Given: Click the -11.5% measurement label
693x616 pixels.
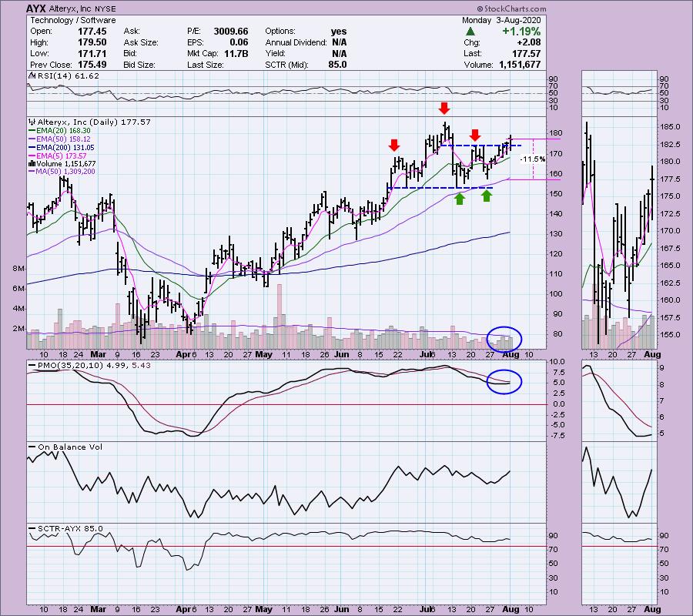Looking at the screenshot, I should [533, 159].
